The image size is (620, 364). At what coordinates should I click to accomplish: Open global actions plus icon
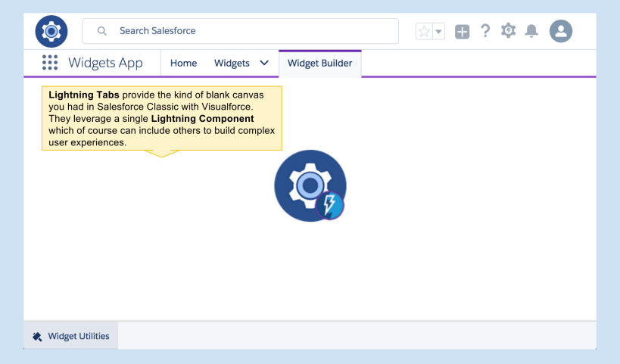[x=462, y=31]
